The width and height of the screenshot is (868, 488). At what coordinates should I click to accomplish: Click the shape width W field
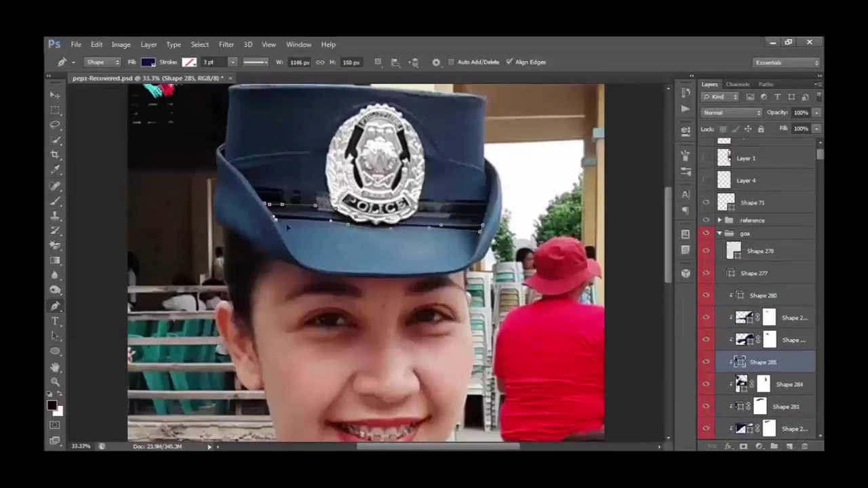(299, 62)
